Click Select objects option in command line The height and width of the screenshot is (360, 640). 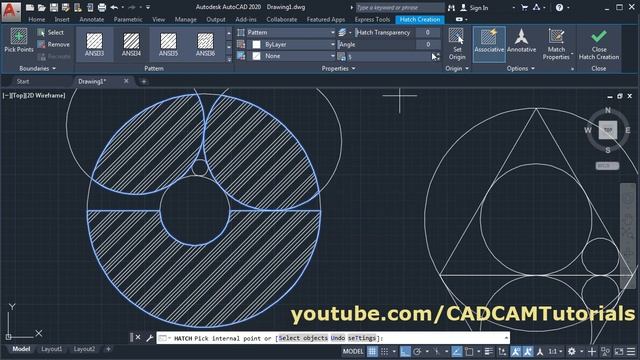(303, 338)
